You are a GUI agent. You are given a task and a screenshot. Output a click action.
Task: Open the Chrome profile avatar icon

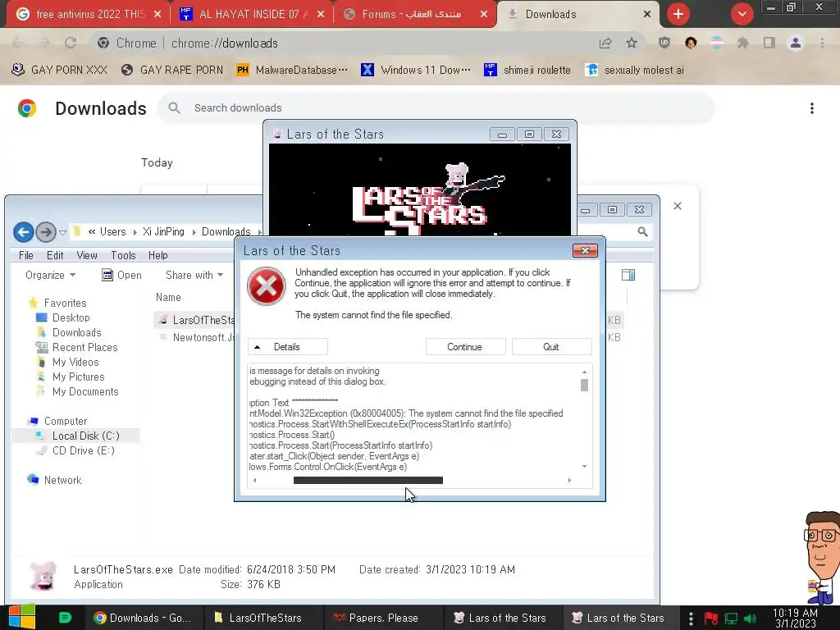click(796, 43)
